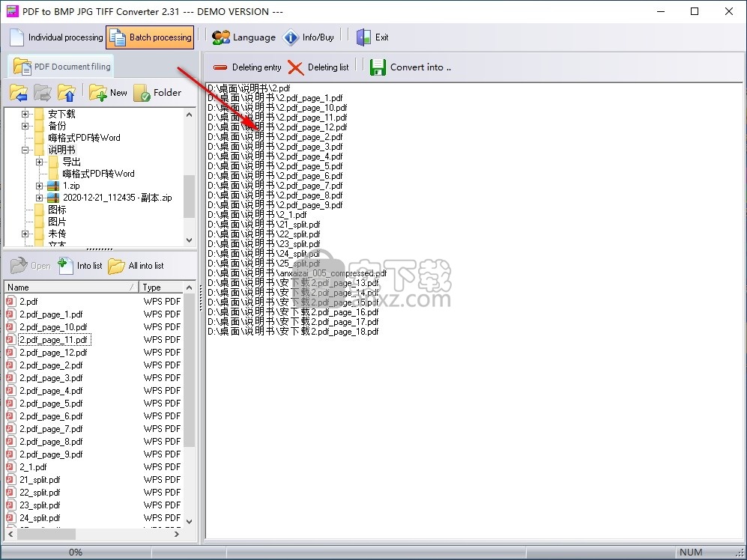Click Convert into save icon
The height and width of the screenshot is (560, 747).
tap(378, 67)
